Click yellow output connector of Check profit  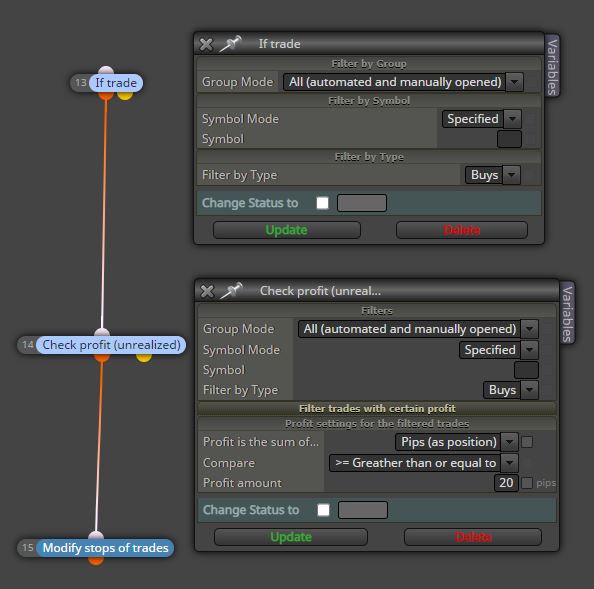point(144,358)
